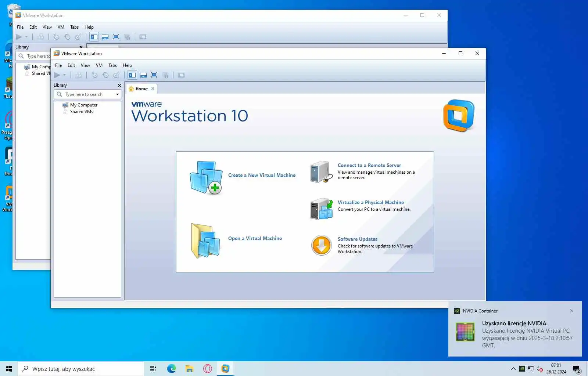Open Snapshot Manager icon in back window
This screenshot has height=376, width=588.
[78, 37]
